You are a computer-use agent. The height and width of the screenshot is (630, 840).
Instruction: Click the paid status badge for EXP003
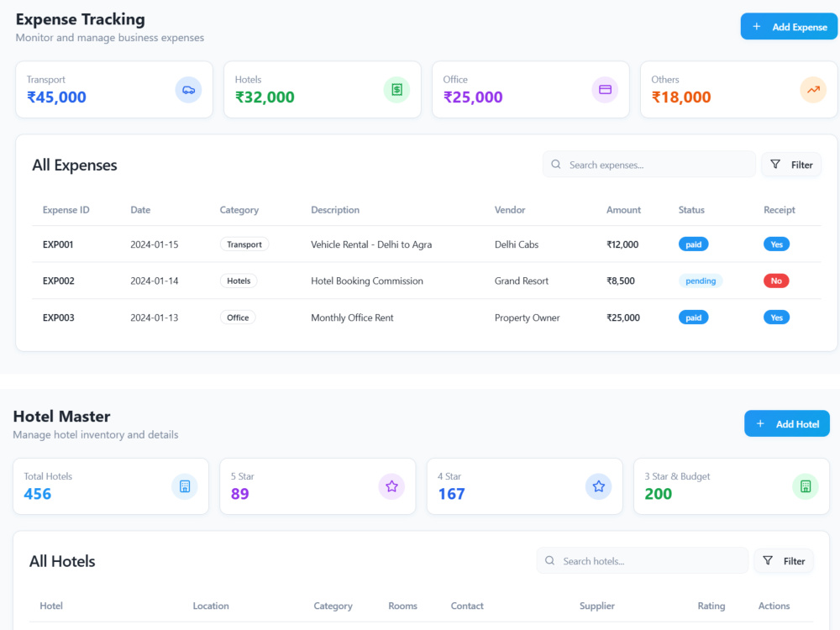(x=693, y=318)
